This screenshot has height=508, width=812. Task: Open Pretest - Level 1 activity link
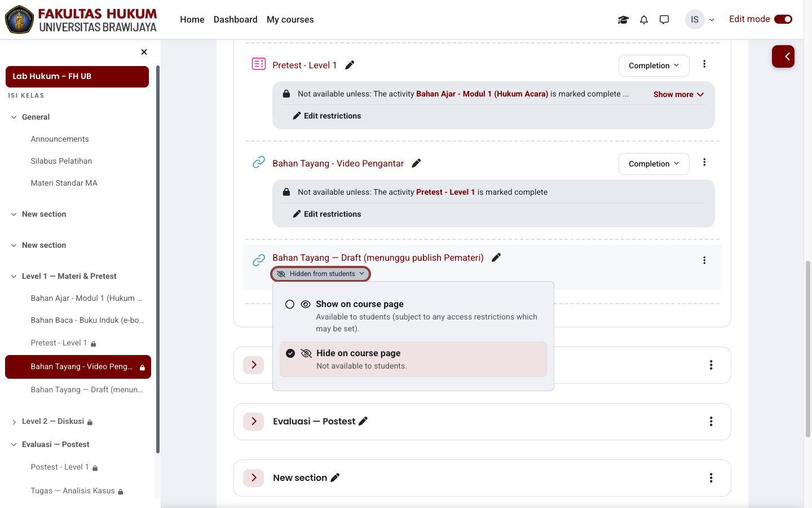click(x=304, y=65)
